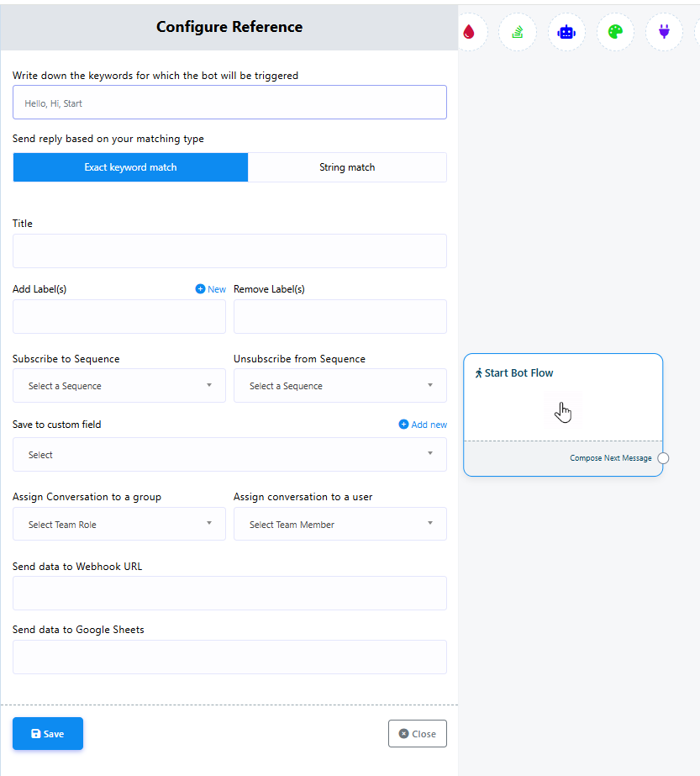Open the green palette icon
The width and height of the screenshot is (700, 776).
pos(615,32)
